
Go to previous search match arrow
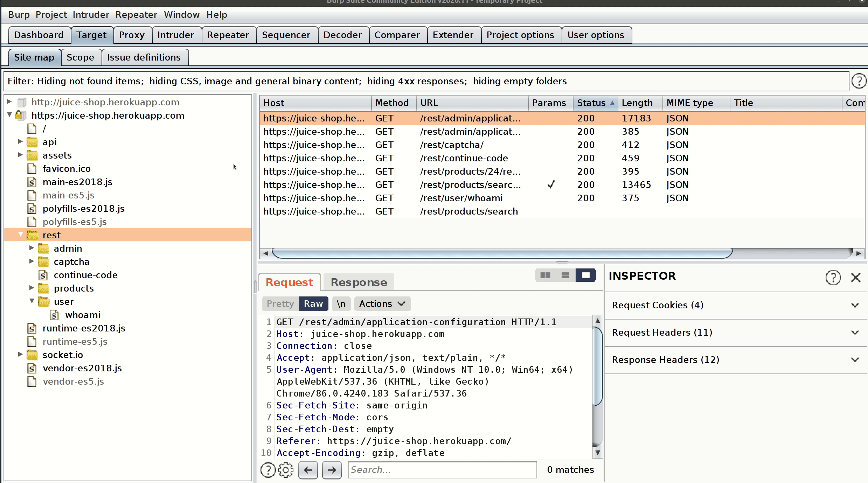(x=308, y=470)
